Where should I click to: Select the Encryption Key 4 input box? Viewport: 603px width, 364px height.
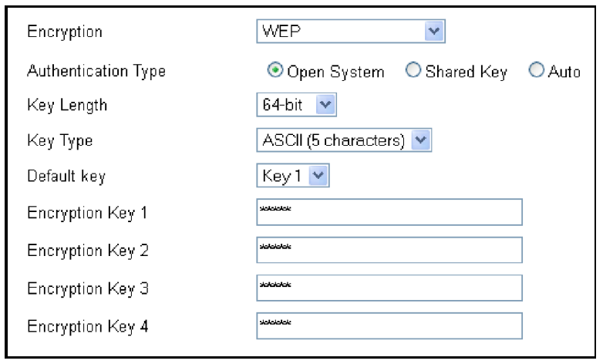[389, 325]
